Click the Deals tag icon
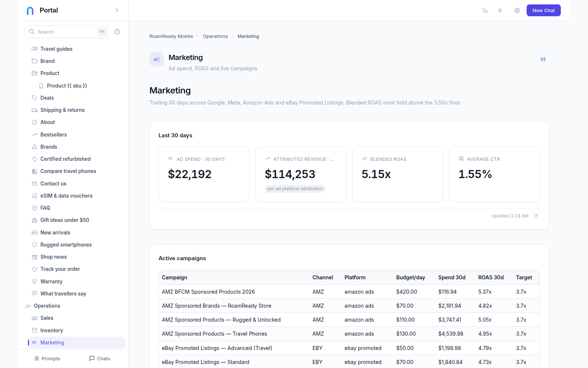 tap(35, 98)
